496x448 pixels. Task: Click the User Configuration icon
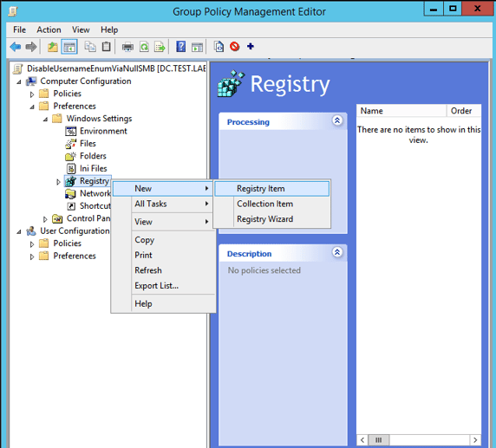tap(31, 231)
